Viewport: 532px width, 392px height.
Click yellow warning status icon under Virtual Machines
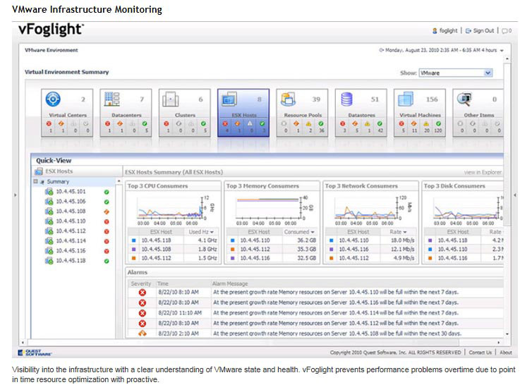pyautogui.click(x=426, y=124)
